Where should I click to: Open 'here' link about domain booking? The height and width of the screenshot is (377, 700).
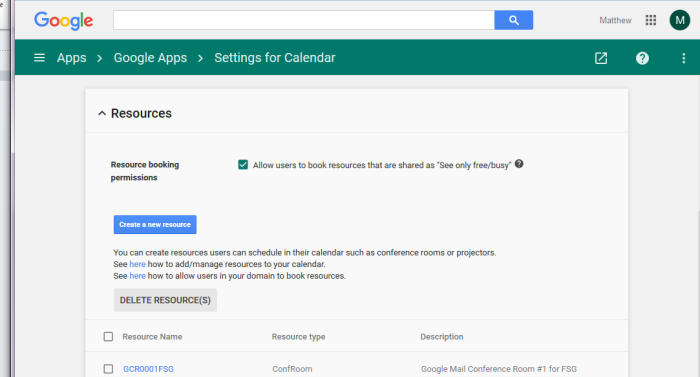138,276
